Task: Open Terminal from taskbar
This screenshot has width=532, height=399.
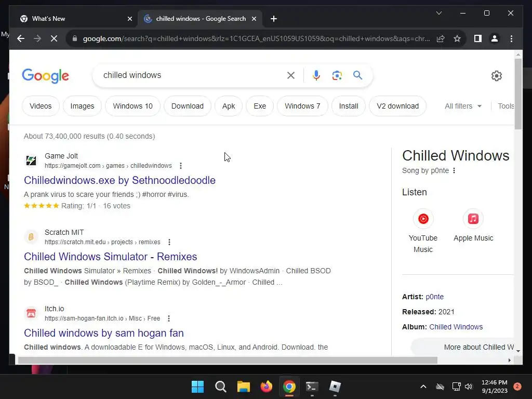Action: click(x=312, y=387)
